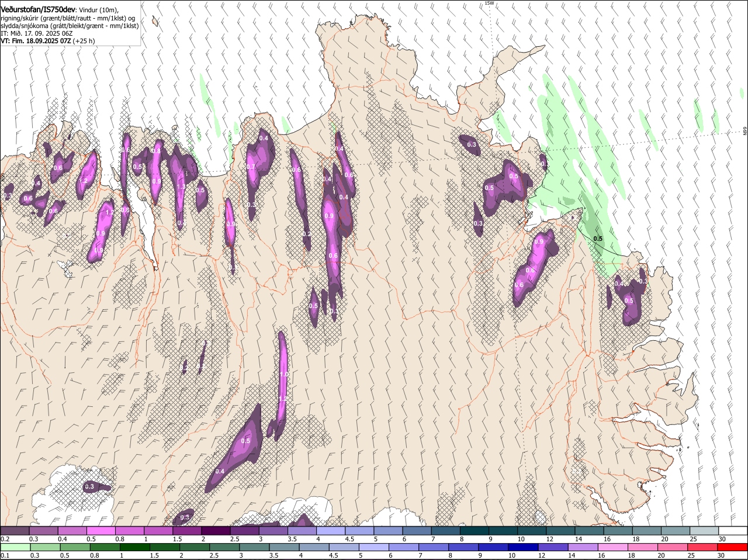
Task: Pick white upper swatch above 30
Action: click(733, 530)
